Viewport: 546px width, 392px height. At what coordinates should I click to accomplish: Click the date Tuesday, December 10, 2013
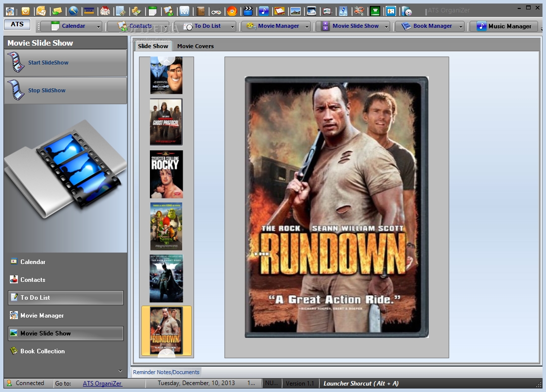tap(196, 383)
